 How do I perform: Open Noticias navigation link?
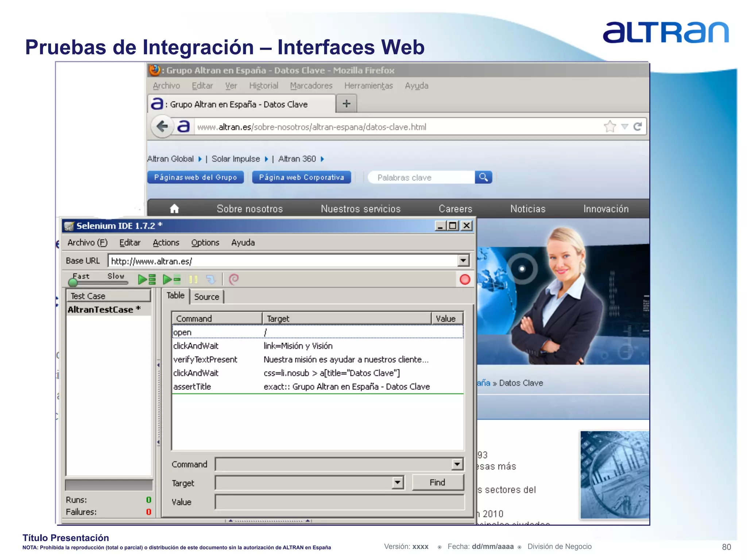coord(528,209)
